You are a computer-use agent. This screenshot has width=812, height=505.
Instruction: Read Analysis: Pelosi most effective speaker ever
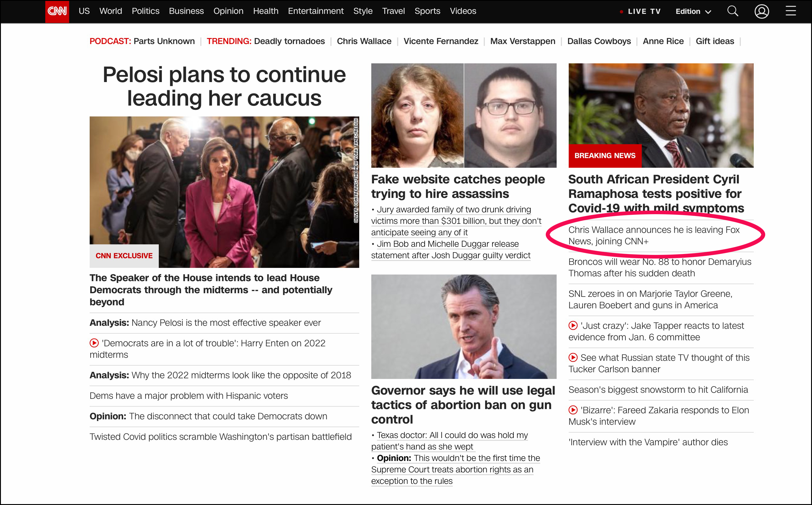205,323
